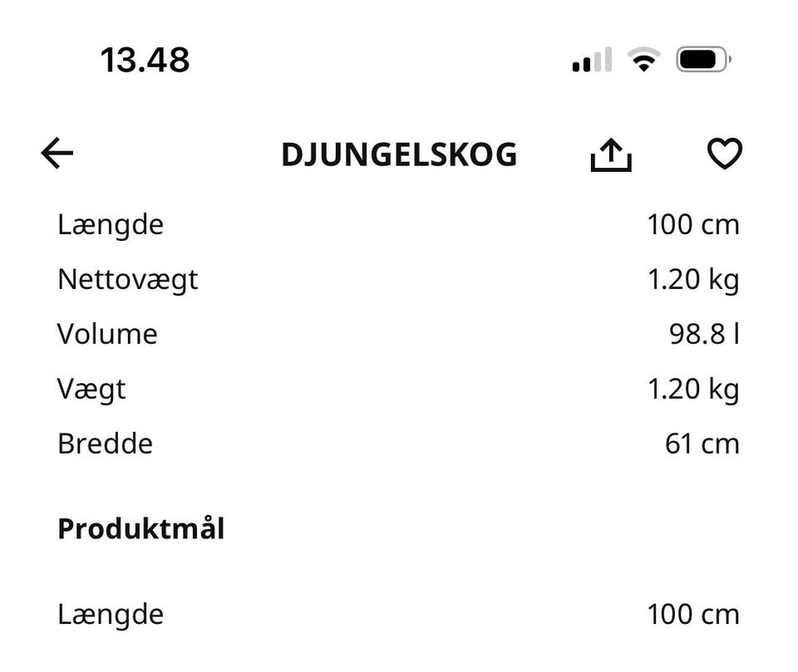Select the Volume label
The image size is (798, 672).
(x=107, y=334)
